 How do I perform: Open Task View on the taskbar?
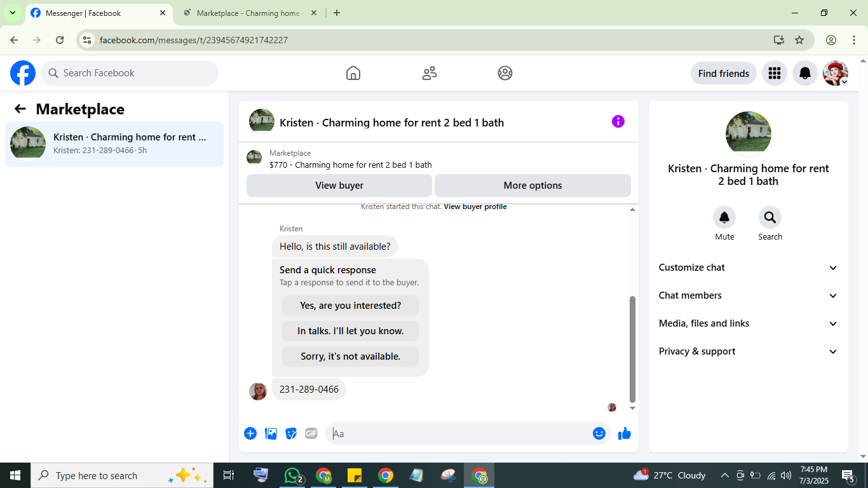[x=229, y=475]
